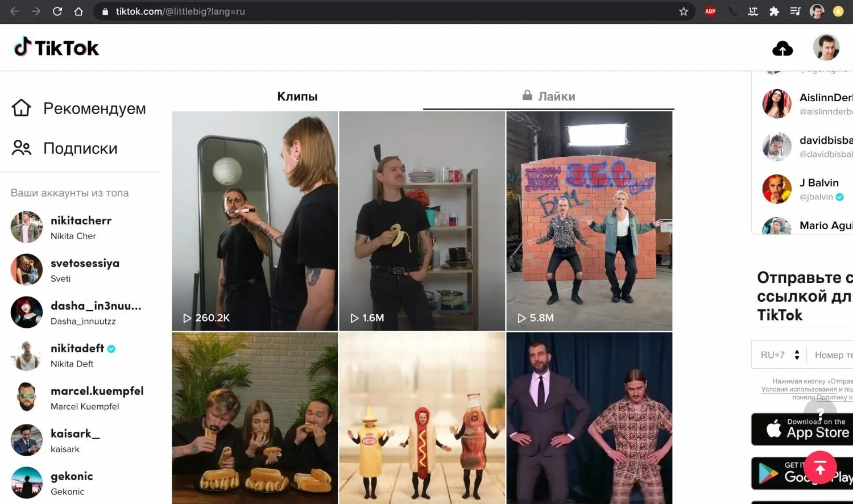Screen dimensions: 853x504
Task: Play the mirror video with 260.2K views
Action: point(255,220)
